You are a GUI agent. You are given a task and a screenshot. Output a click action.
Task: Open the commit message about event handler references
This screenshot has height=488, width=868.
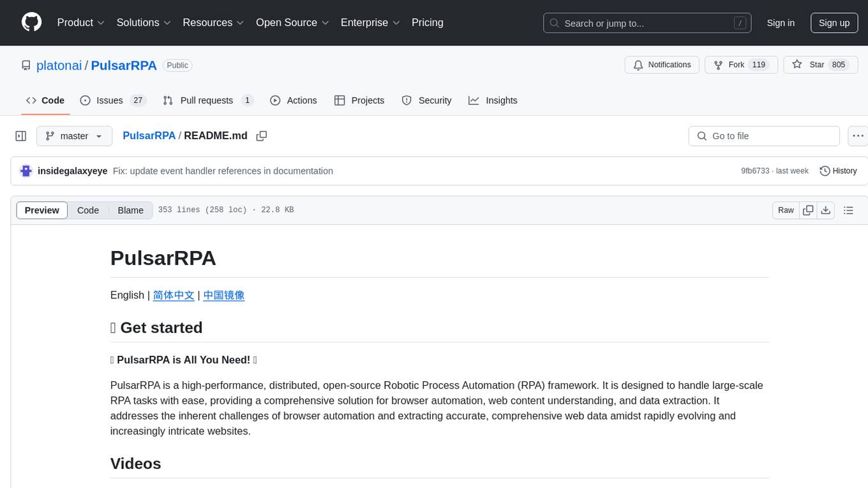(223, 171)
